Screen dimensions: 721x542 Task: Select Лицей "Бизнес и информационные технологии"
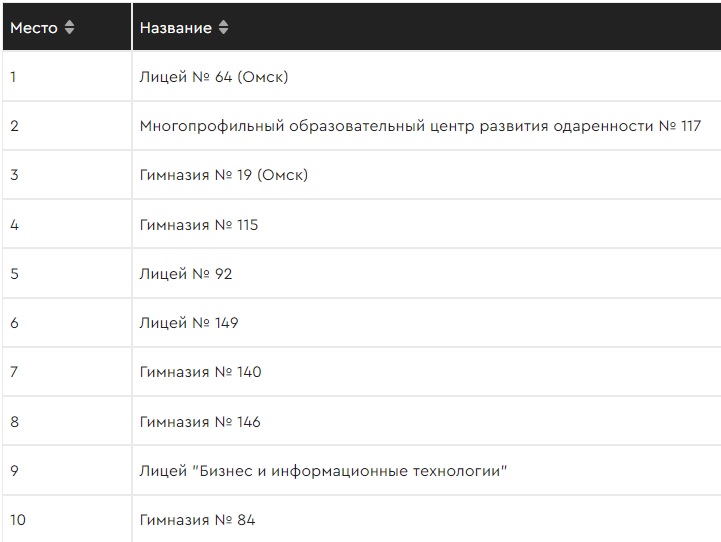(324, 471)
